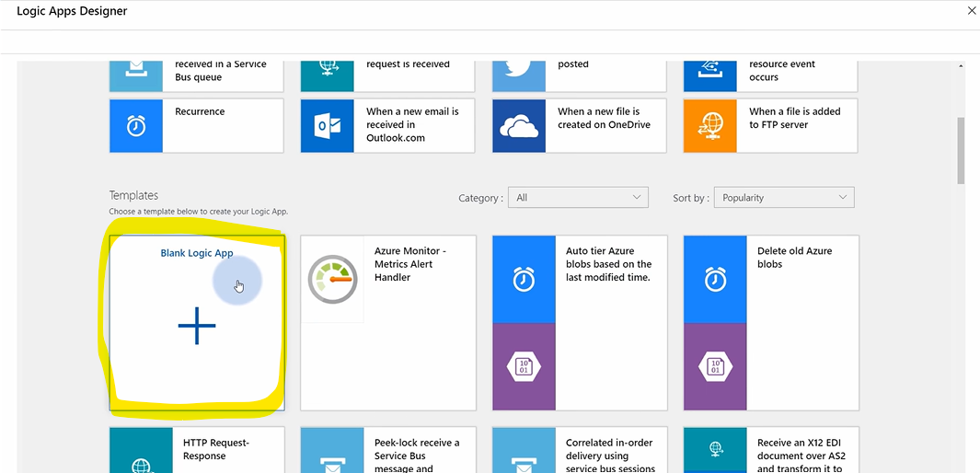Click the HTTP Request-Response globe icon
The width and height of the screenshot is (980, 473).
(x=142, y=450)
